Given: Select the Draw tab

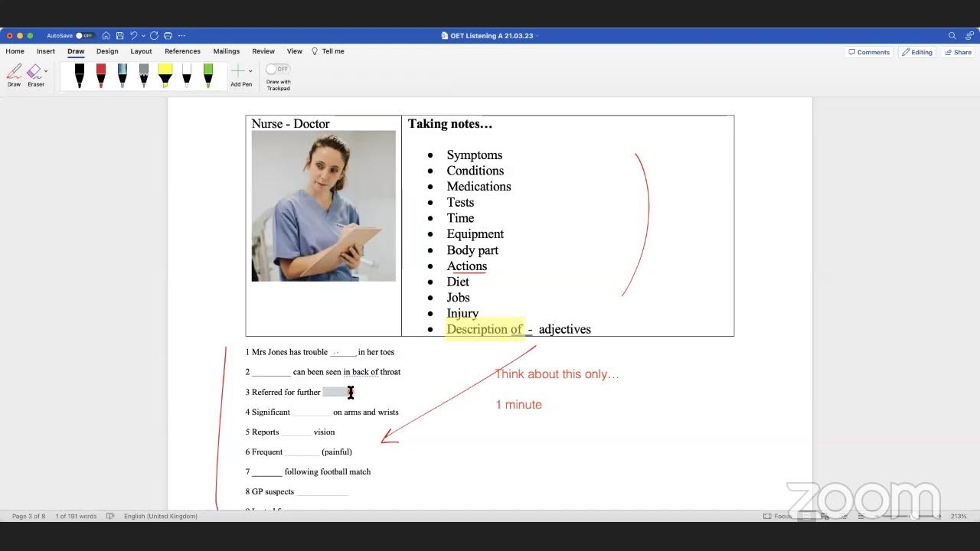Looking at the screenshot, I should pos(76,51).
